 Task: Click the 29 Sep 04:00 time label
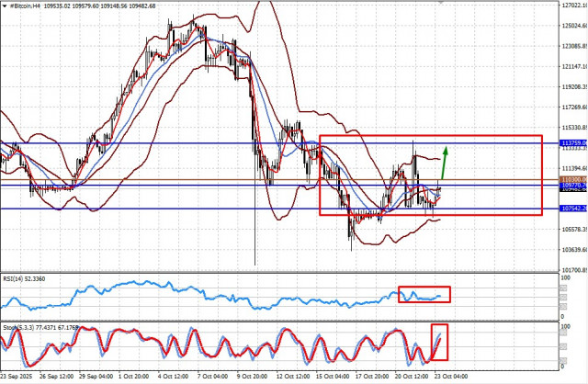tap(96, 376)
